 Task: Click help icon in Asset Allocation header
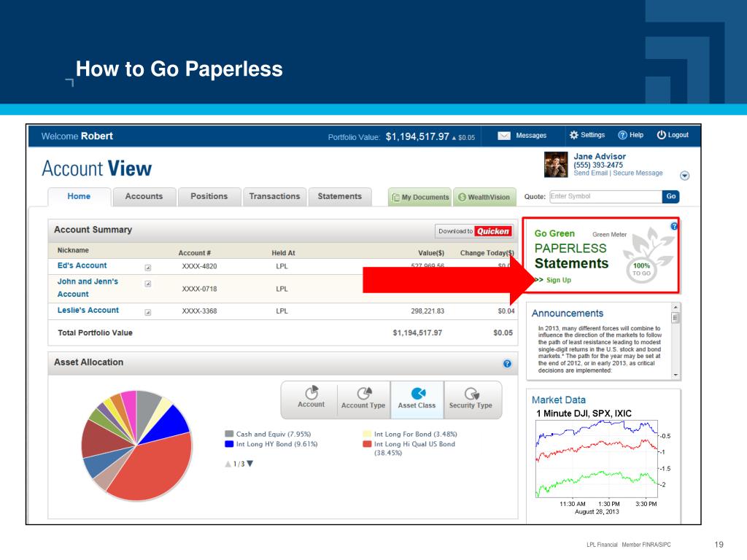pos(507,363)
